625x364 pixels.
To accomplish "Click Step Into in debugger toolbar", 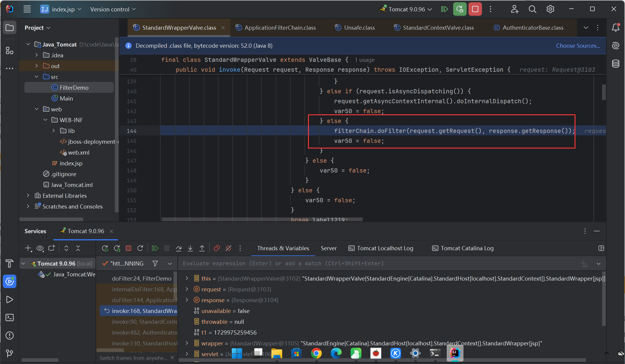I will click(190, 248).
